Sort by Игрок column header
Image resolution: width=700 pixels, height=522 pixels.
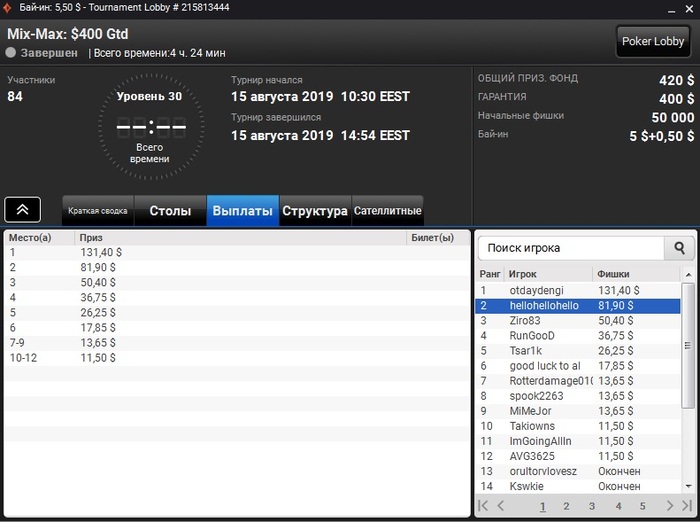548,274
